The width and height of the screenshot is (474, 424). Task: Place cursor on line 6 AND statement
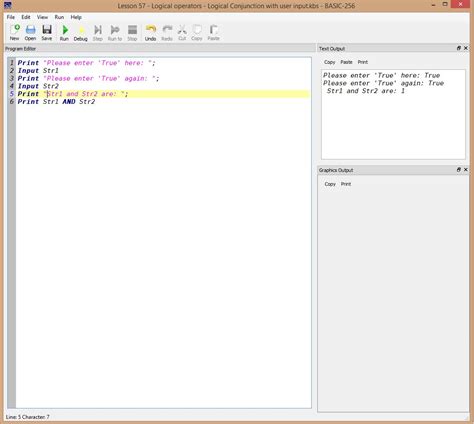[x=69, y=102]
